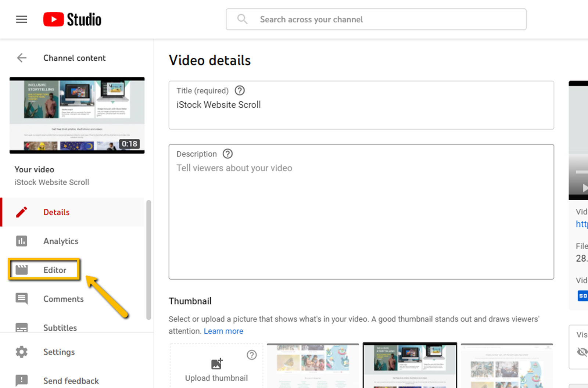This screenshot has width=588, height=388.
Task: Click the Description text area
Action: [361, 212]
